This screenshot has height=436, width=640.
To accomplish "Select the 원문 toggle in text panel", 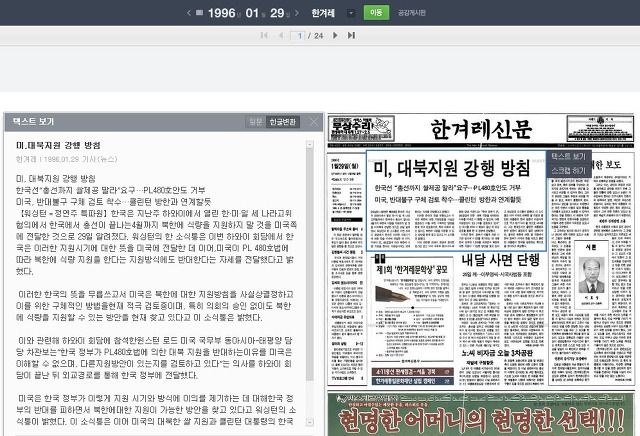I will [x=256, y=122].
